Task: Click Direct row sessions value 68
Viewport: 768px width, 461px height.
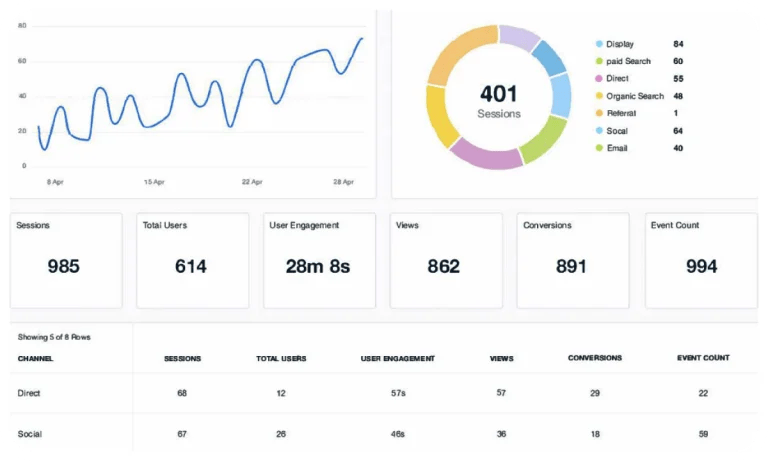Action: click(182, 393)
